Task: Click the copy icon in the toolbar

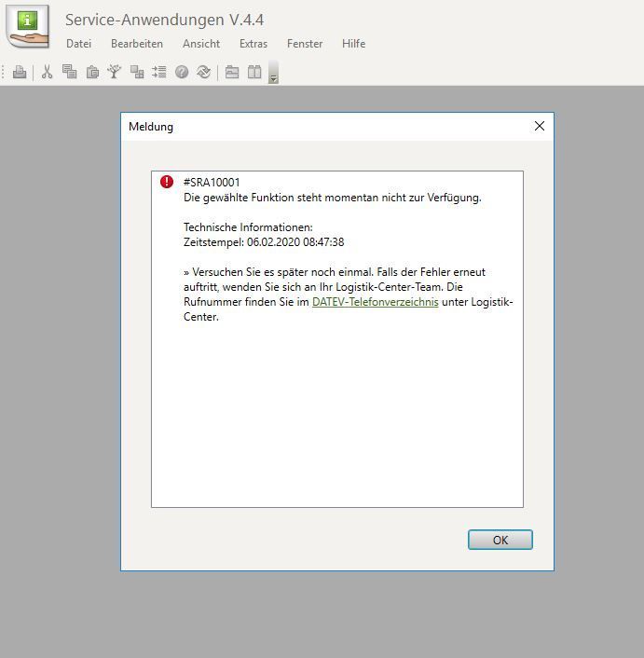Action: [x=69, y=72]
